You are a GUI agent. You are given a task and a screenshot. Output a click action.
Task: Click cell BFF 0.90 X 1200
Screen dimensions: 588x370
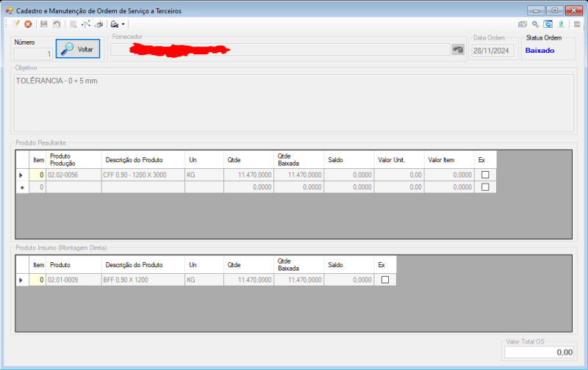pyautogui.click(x=143, y=280)
